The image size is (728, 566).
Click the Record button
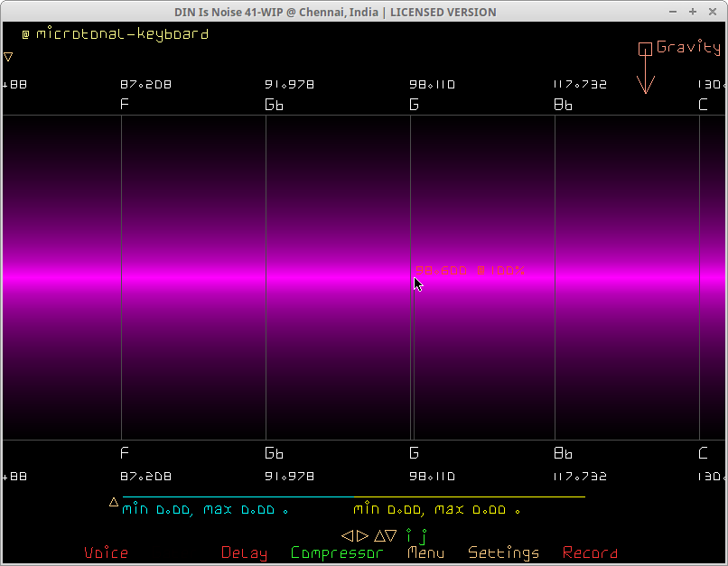590,552
